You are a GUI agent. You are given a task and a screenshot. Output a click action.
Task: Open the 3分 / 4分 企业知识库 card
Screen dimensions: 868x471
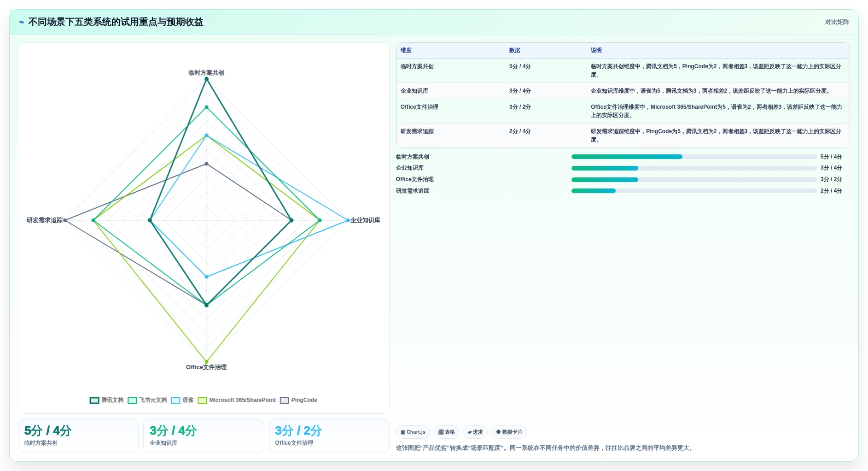204,436
